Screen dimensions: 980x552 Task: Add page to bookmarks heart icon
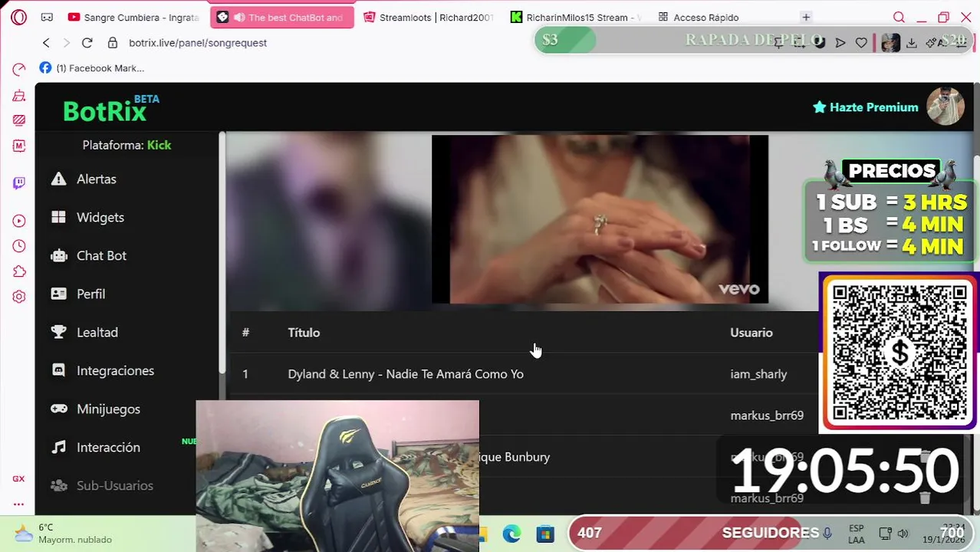[861, 43]
